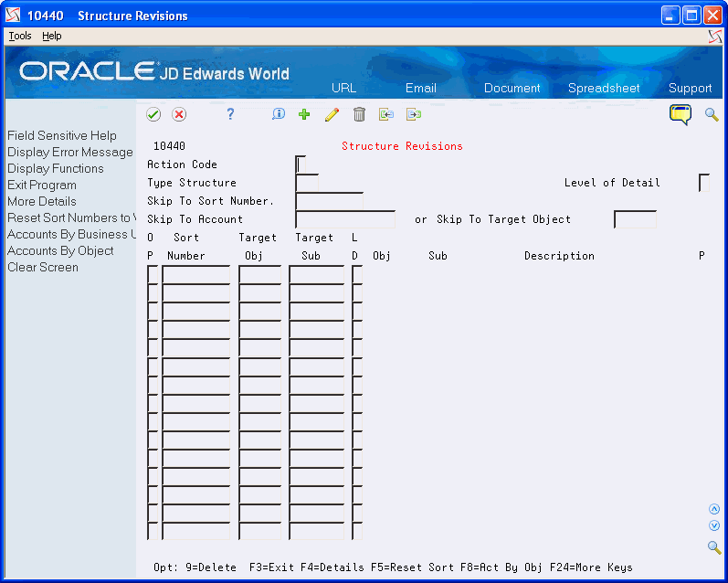728x583 pixels.
Task: Open the Support tab link
Action: click(x=690, y=88)
